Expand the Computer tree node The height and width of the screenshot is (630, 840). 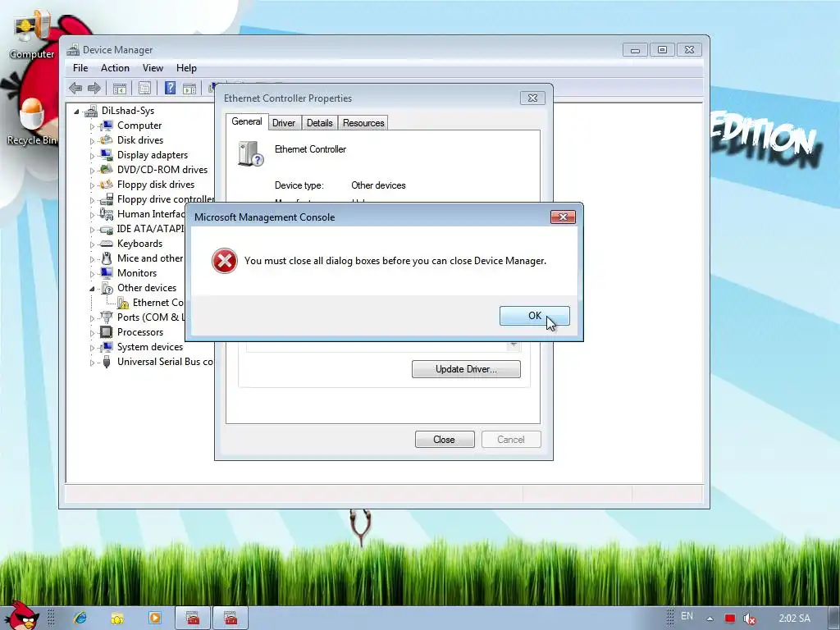[92, 126]
